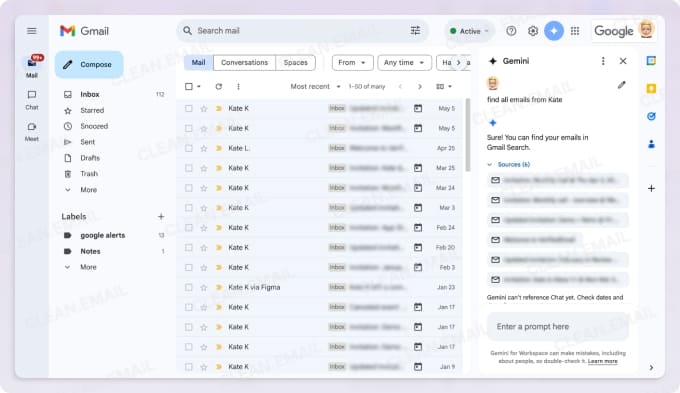Viewport: 680px width, 393px height.
Task: Switch to the Mail tab
Action: point(199,62)
